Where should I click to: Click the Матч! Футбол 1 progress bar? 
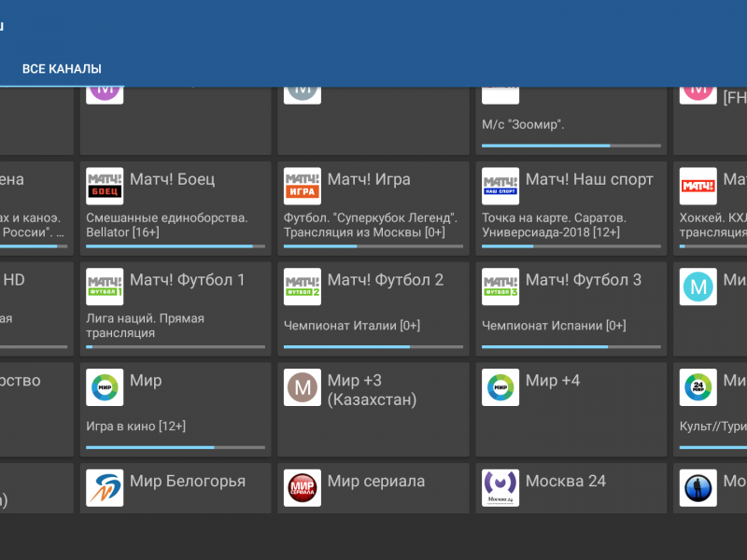click(x=176, y=346)
